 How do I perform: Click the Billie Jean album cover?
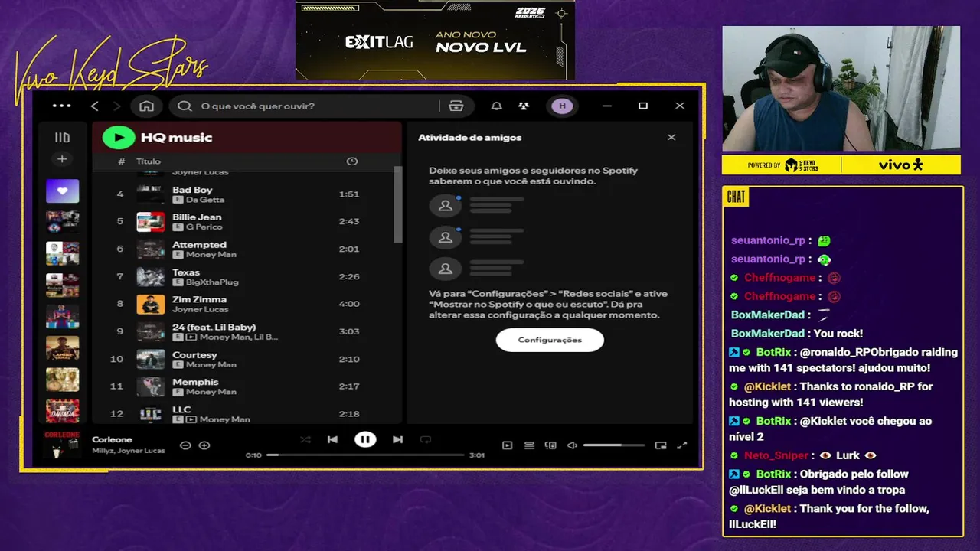pos(151,222)
